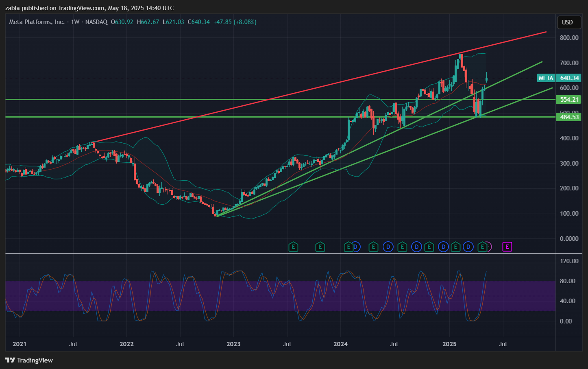Click the rightmost blue D dividend marker
The width and height of the screenshot is (588, 369).
[x=468, y=247]
